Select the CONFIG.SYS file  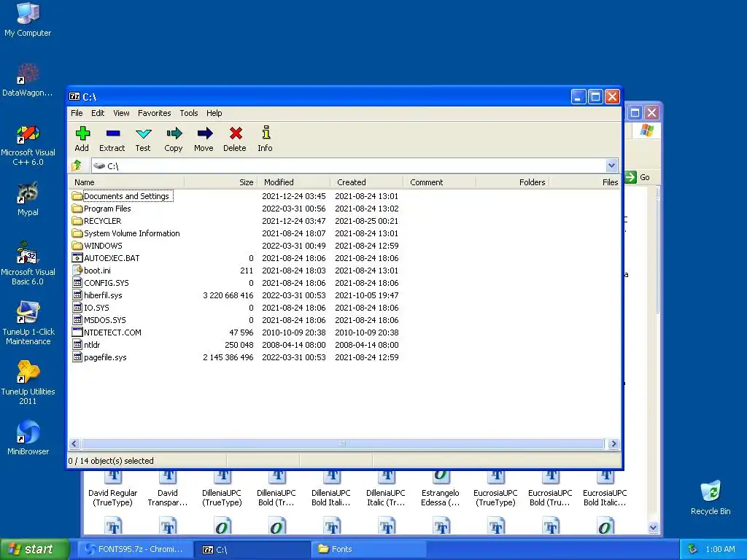click(x=101, y=283)
